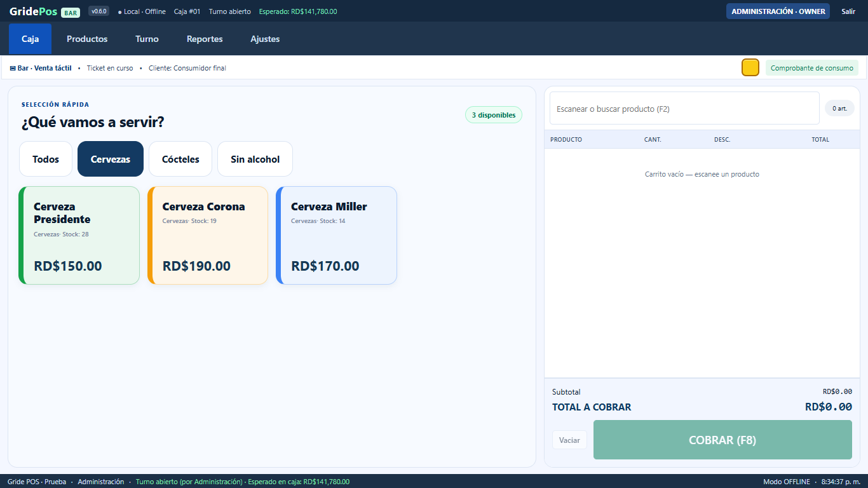This screenshot has width=868, height=488.
Task: Click the 3 disponibles badge
Action: point(494,115)
